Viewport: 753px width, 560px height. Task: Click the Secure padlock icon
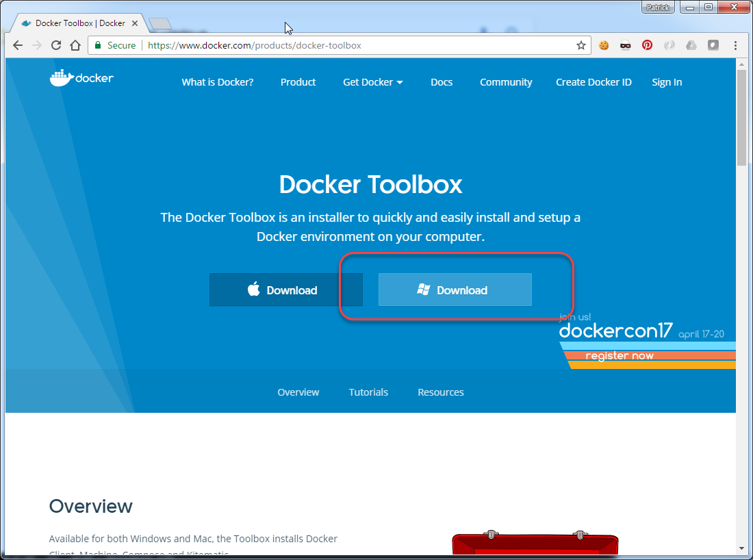[x=101, y=45]
